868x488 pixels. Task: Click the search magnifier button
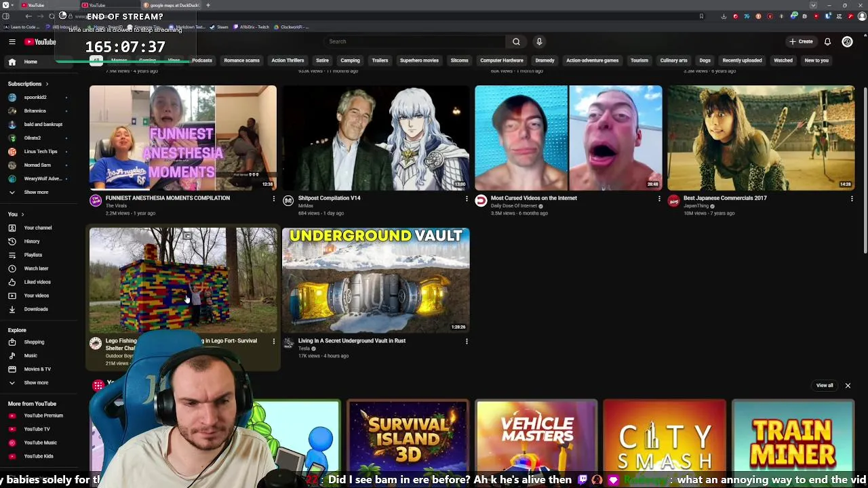coord(516,41)
